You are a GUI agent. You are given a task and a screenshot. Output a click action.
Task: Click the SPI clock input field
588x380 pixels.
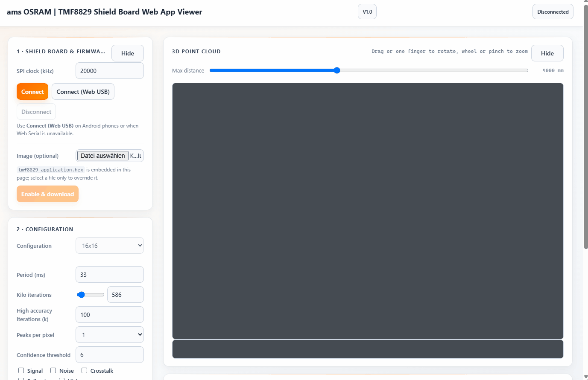[110, 71]
